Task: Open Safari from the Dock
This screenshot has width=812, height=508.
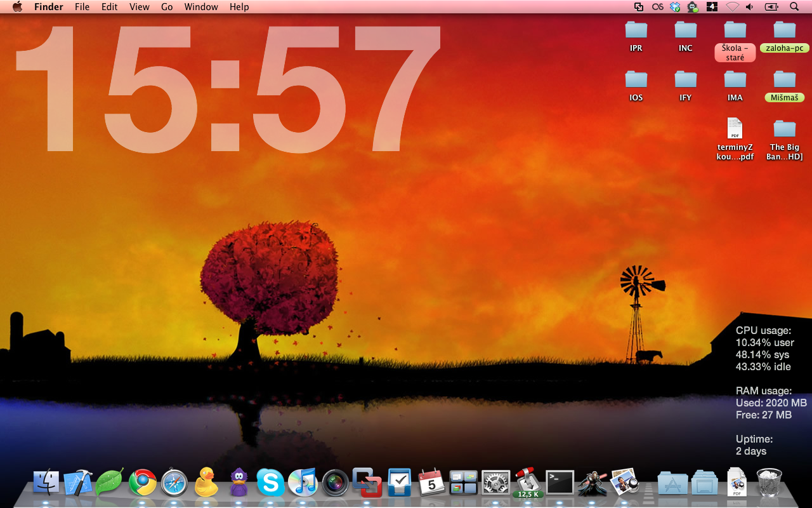Action: 174,483
